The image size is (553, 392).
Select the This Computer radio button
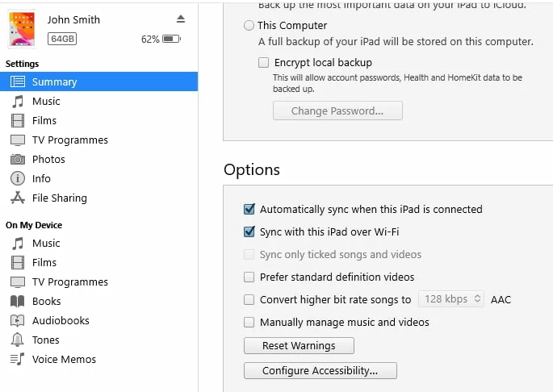[249, 26]
